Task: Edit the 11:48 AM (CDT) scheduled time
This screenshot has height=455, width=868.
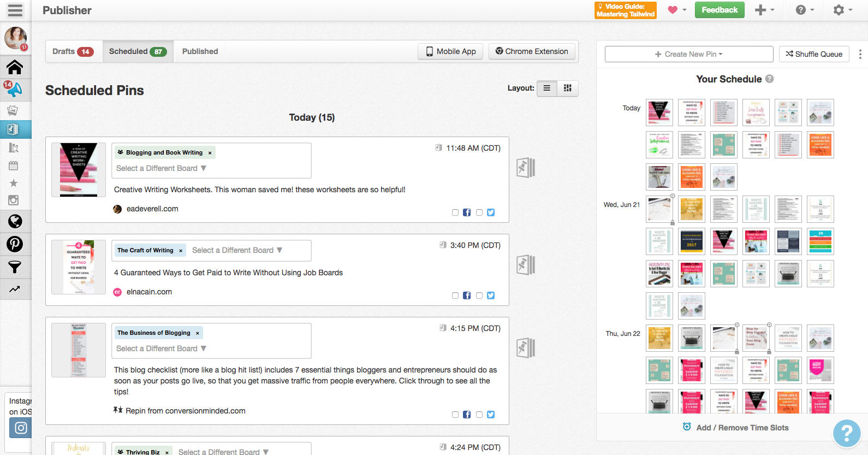Action: 473,148
